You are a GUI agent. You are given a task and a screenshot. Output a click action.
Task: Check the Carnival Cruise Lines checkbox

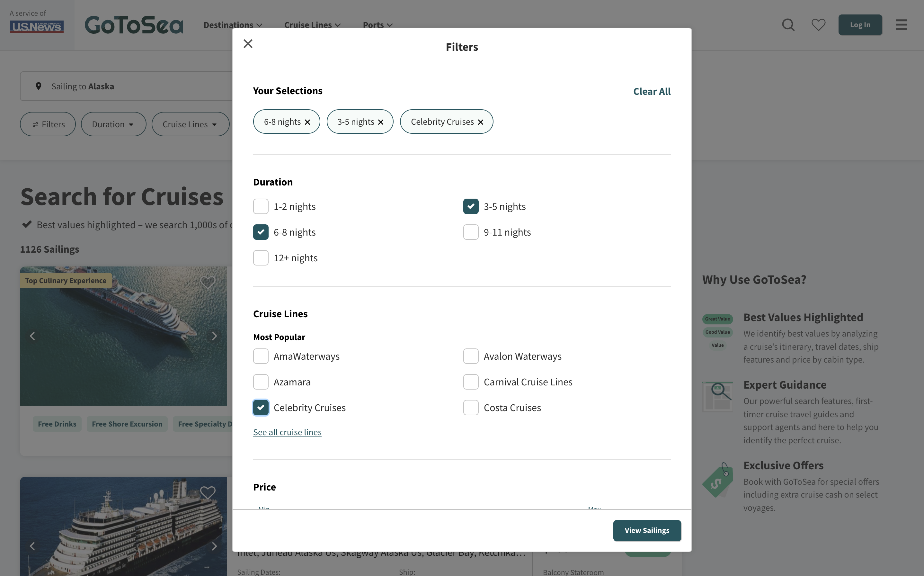click(x=471, y=382)
